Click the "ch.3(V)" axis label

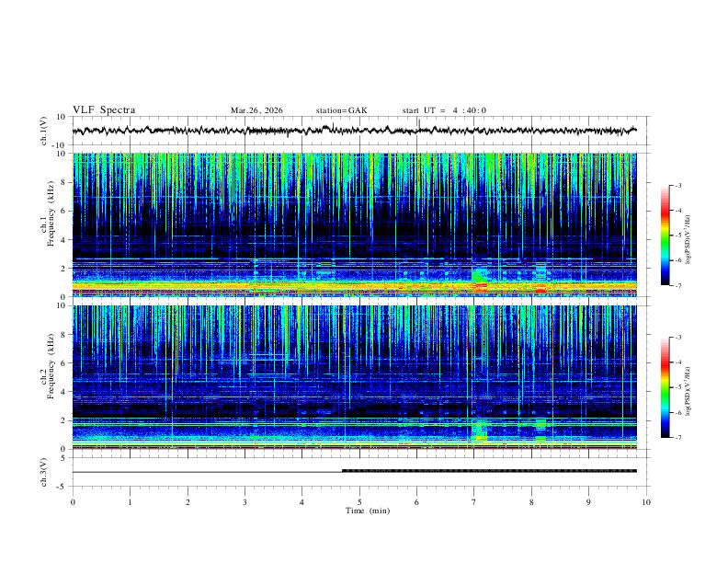43,472
